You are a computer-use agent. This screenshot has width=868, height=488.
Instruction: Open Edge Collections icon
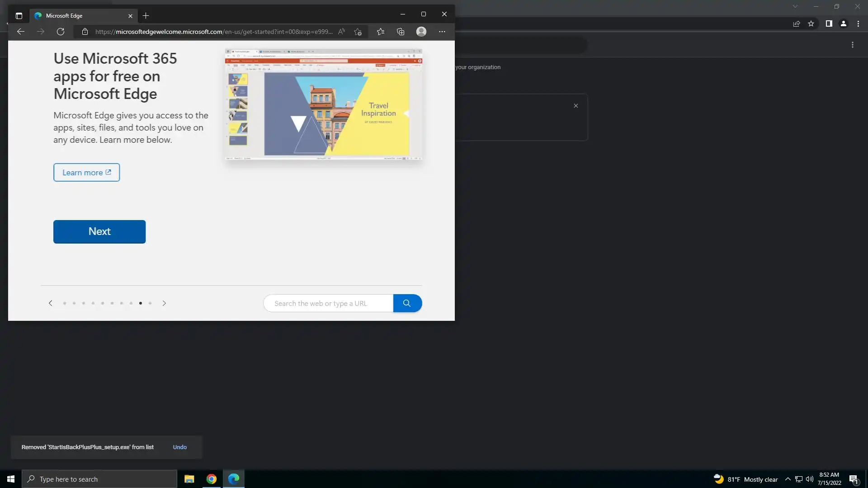(x=401, y=32)
